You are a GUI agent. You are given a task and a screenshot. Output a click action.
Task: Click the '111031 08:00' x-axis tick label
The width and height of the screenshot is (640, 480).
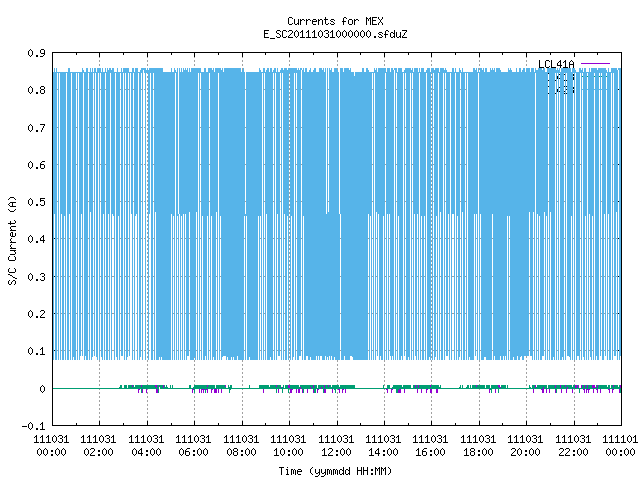pos(241,446)
